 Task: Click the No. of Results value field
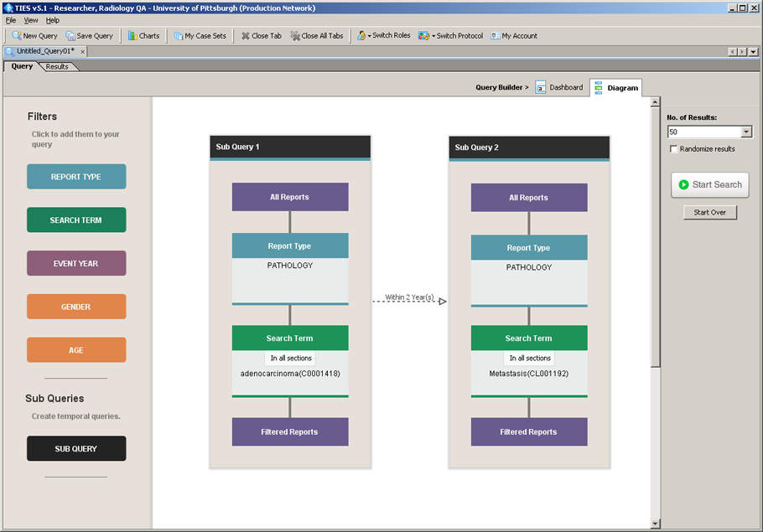(x=704, y=132)
